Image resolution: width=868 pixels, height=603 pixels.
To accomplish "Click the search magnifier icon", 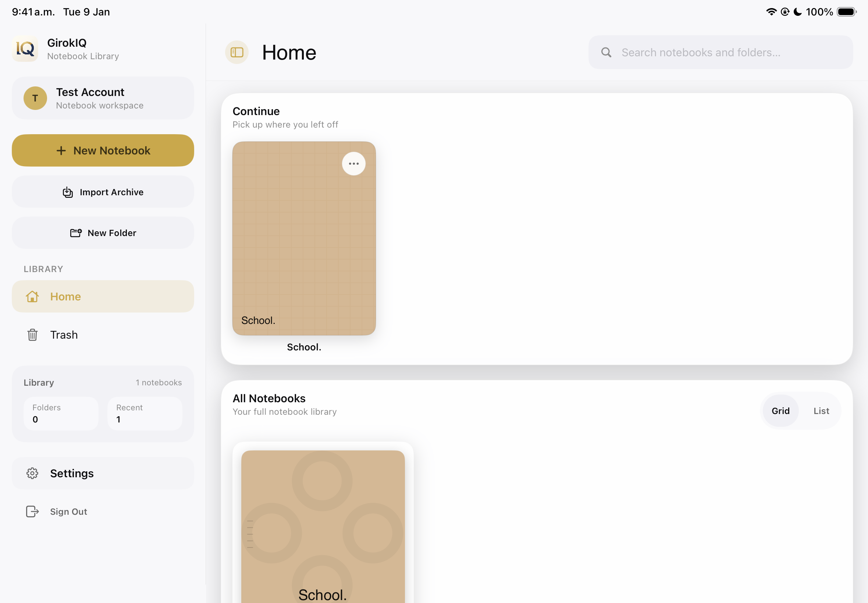I will point(606,53).
